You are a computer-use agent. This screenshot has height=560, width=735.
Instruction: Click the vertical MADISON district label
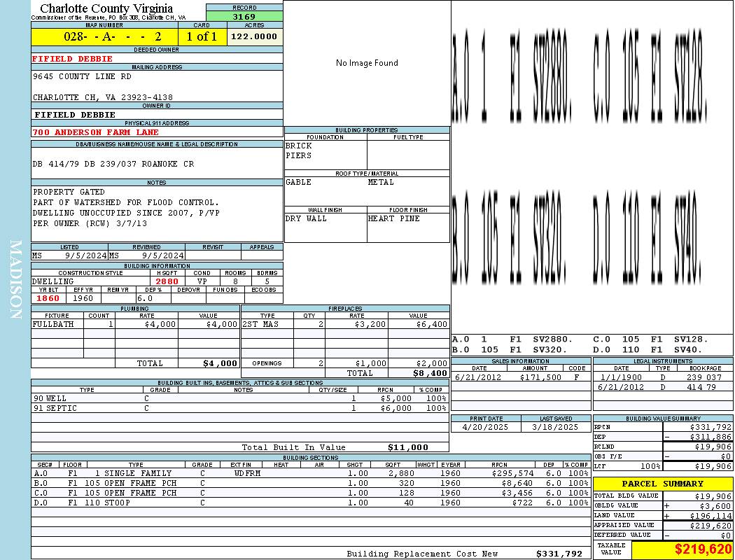click(x=16, y=280)
